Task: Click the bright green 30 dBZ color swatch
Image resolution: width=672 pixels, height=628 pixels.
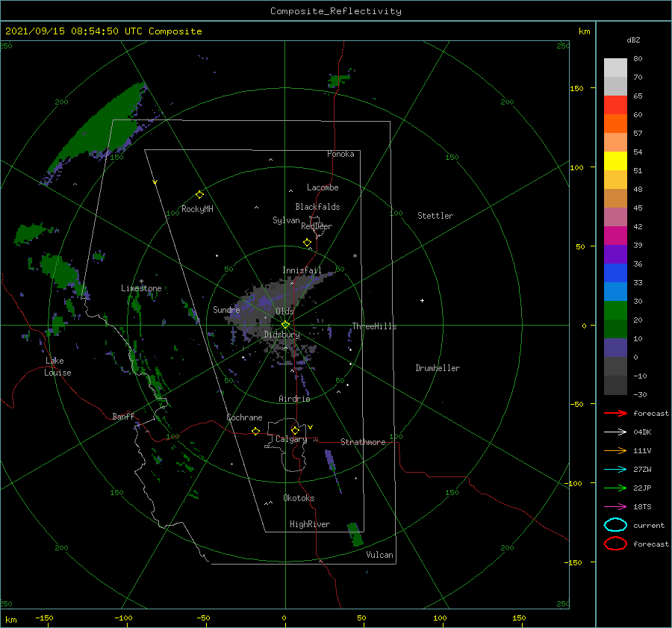Action: click(615, 311)
